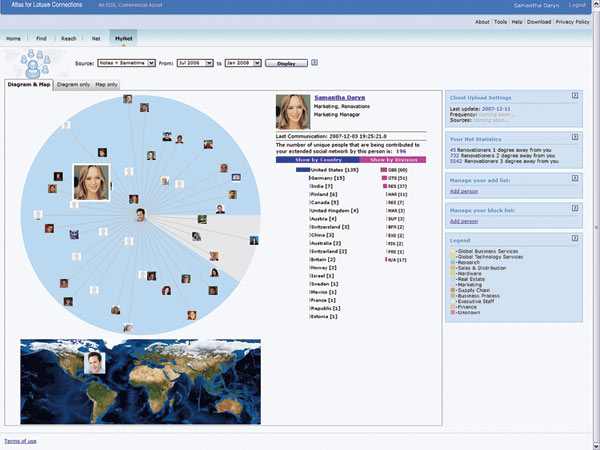This screenshot has height=450, width=600.
Task: Open help icon beside the Display button
Action: coord(314,62)
